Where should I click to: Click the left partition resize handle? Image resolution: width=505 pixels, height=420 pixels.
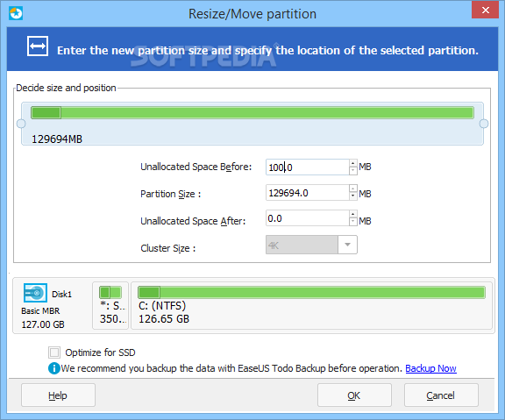[x=21, y=124]
